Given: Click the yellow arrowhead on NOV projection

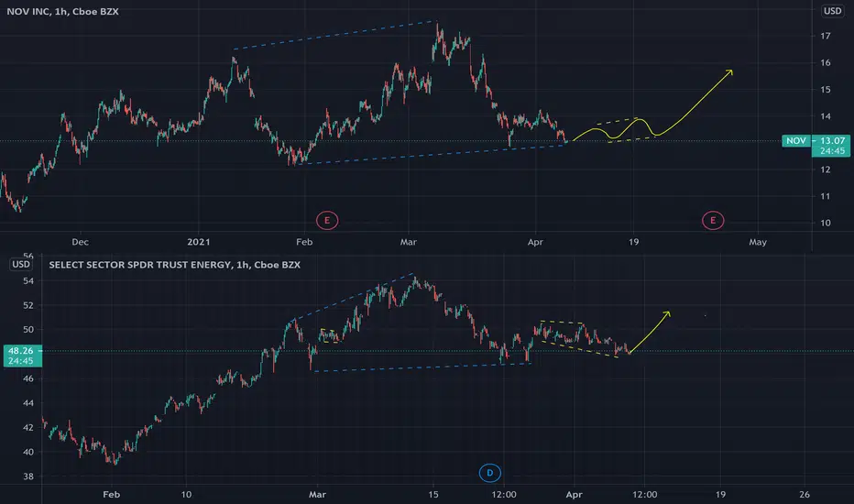Looking at the screenshot, I should coord(728,72).
